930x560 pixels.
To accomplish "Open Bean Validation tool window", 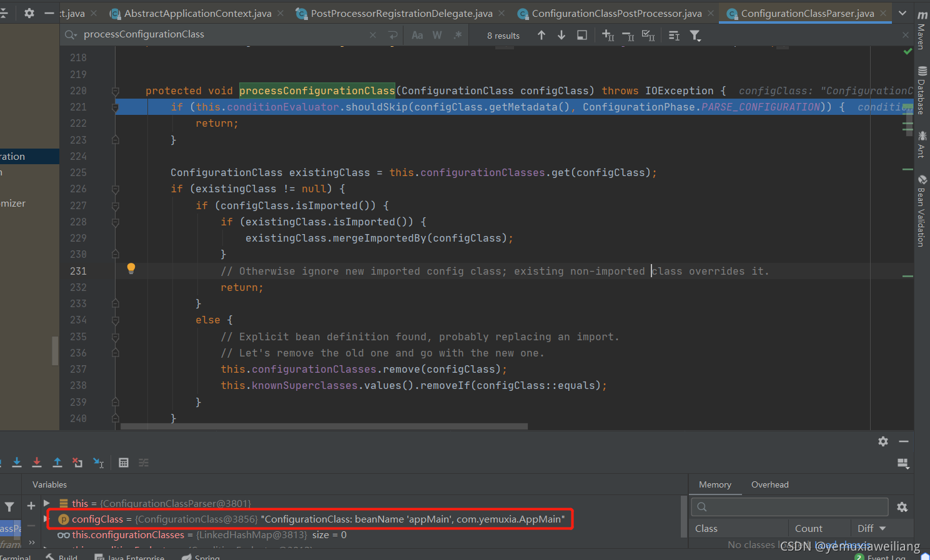I will (922, 210).
